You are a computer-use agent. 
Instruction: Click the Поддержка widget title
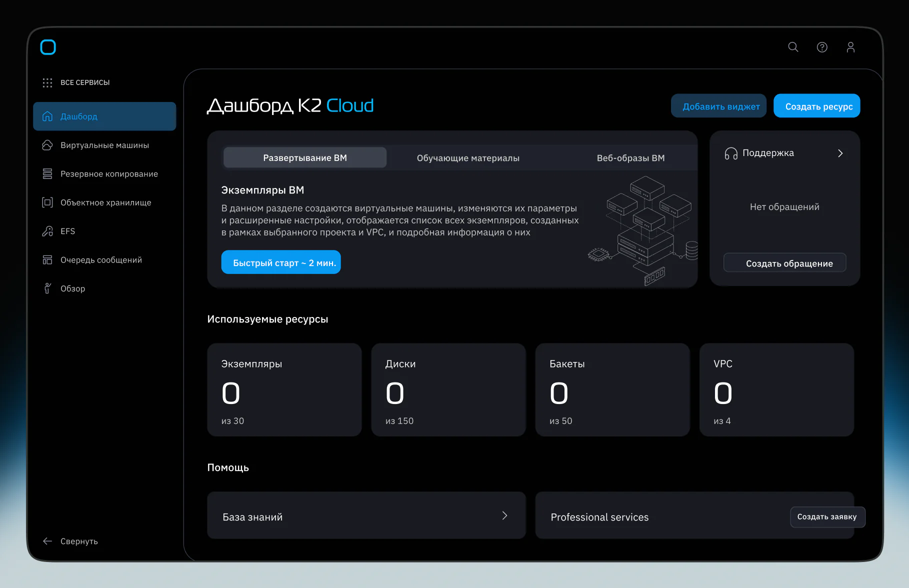768,153
